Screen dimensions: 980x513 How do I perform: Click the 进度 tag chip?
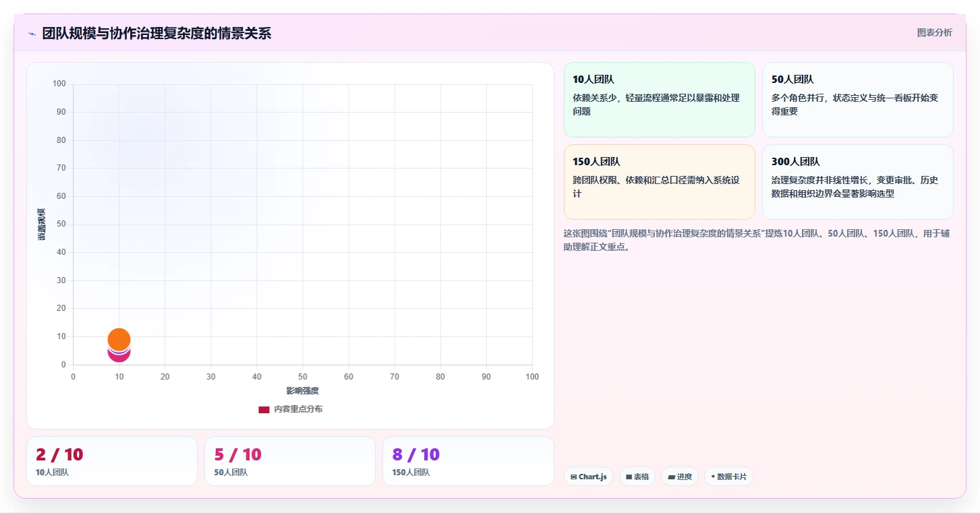click(x=680, y=477)
